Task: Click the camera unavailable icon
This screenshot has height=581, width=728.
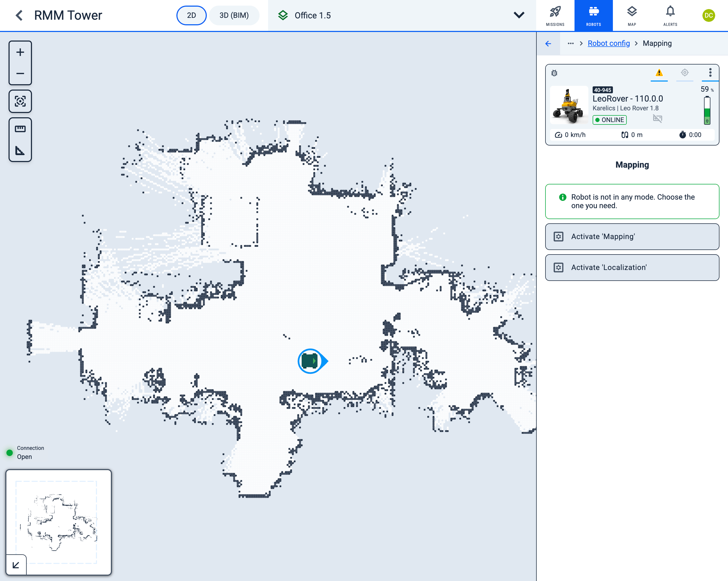Action: pos(657,119)
